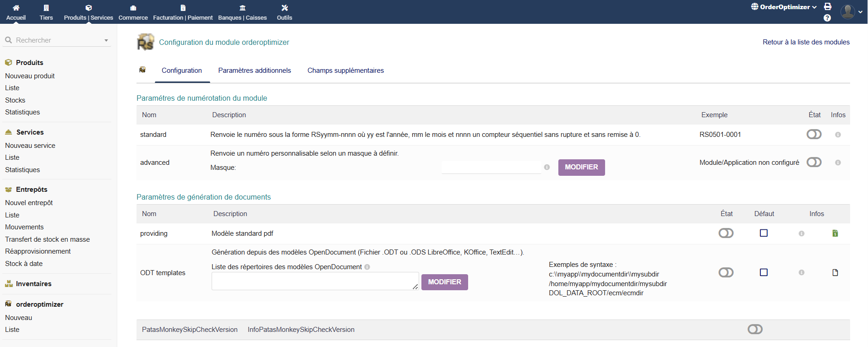Check the default box for providing model
This screenshot has height=347, width=868.
coord(764,233)
